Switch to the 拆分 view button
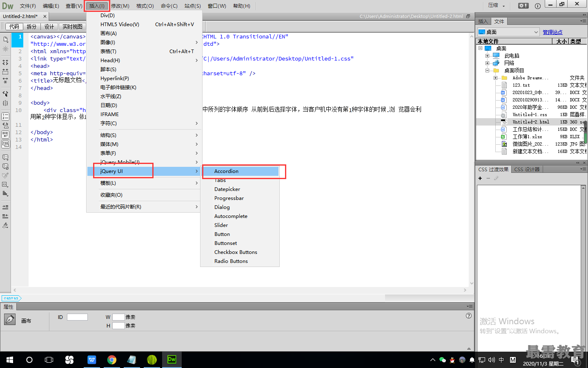Viewport: 588px width, 368px height. click(x=31, y=27)
